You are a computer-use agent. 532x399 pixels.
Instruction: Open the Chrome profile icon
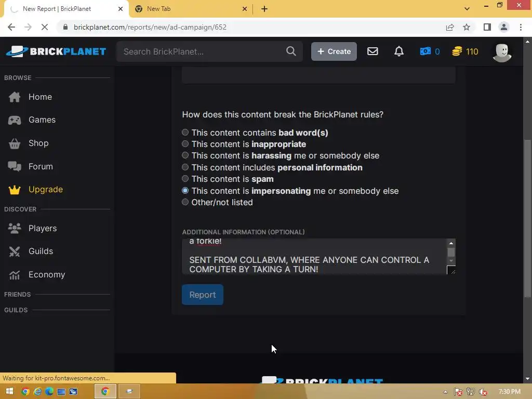click(504, 27)
